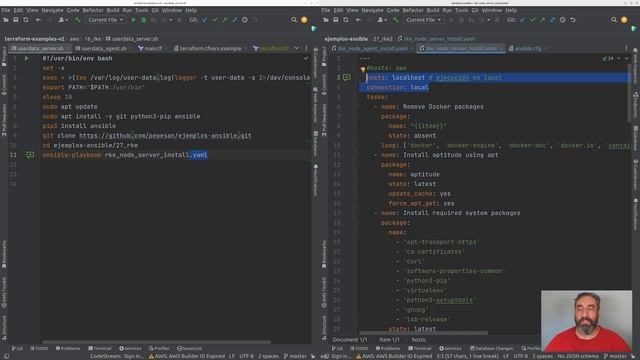Click comment gutter icon on line 11 of script

30,155
